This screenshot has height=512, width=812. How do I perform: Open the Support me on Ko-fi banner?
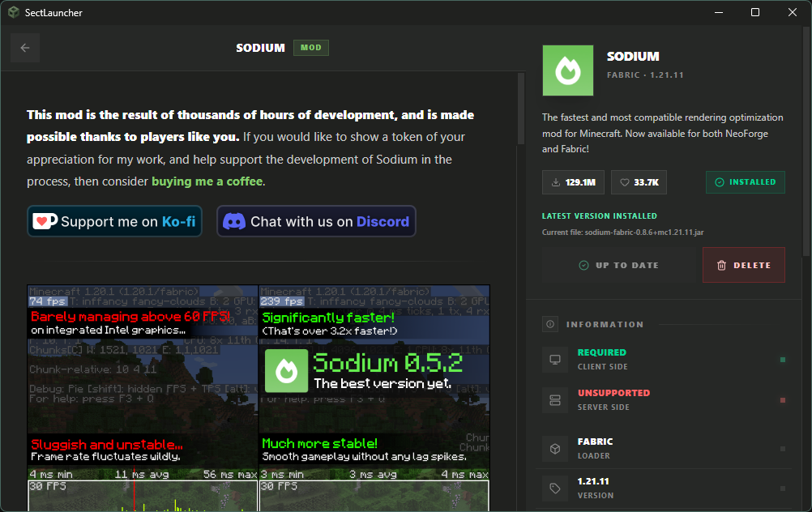114,221
